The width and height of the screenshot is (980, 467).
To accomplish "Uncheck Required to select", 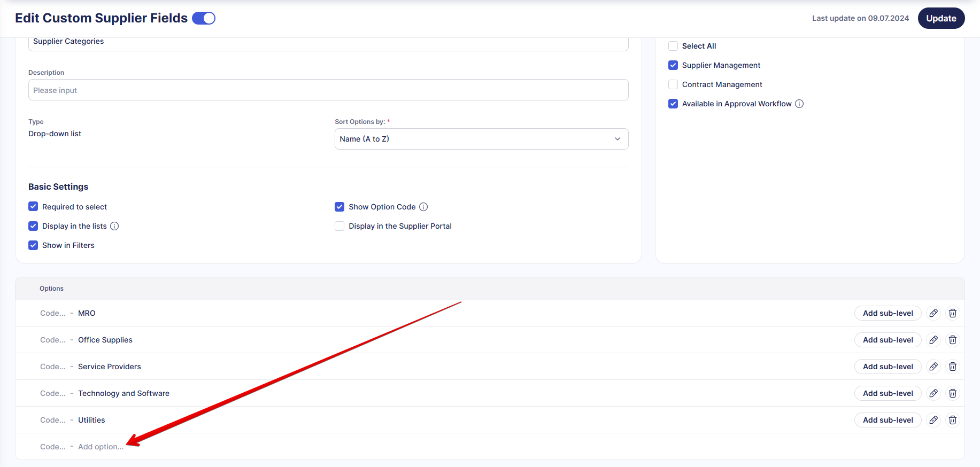I will (x=33, y=207).
